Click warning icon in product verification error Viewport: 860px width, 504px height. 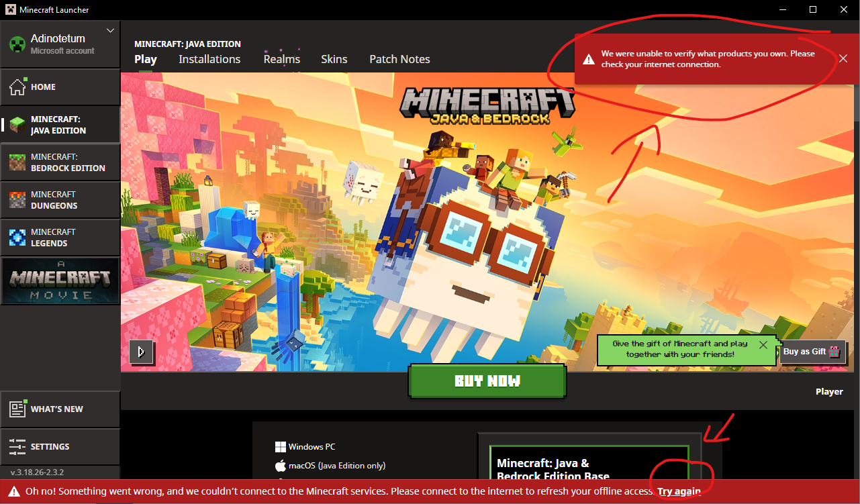[589, 59]
